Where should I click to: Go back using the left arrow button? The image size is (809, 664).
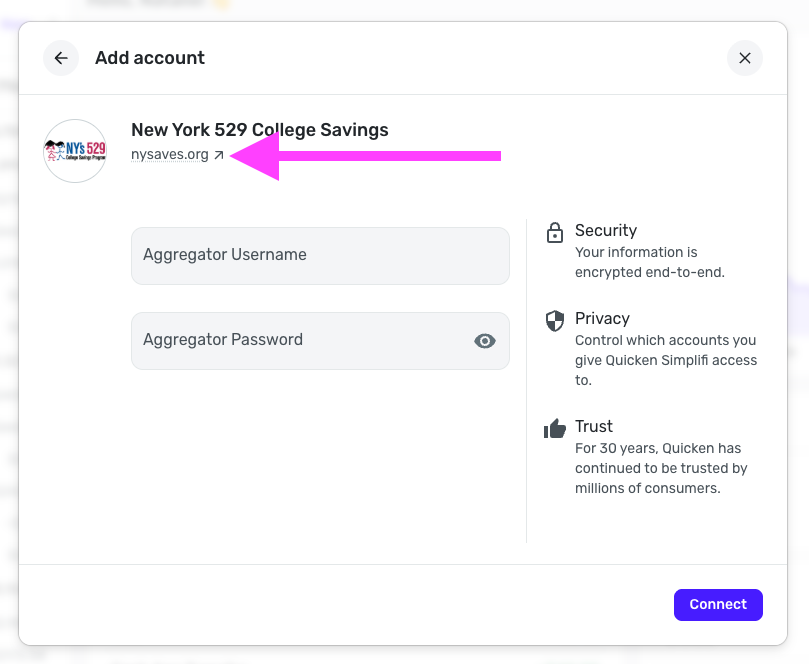tap(61, 58)
